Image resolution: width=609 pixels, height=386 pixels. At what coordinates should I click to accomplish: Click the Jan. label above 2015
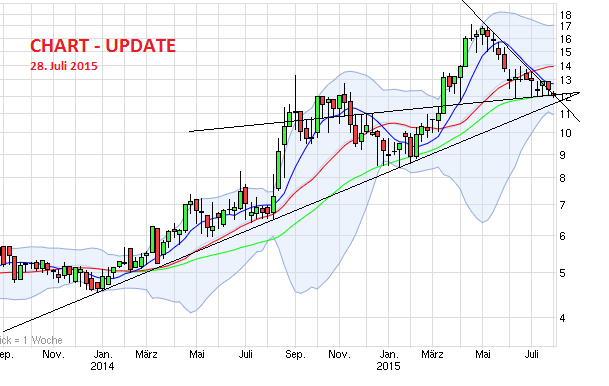389,355
